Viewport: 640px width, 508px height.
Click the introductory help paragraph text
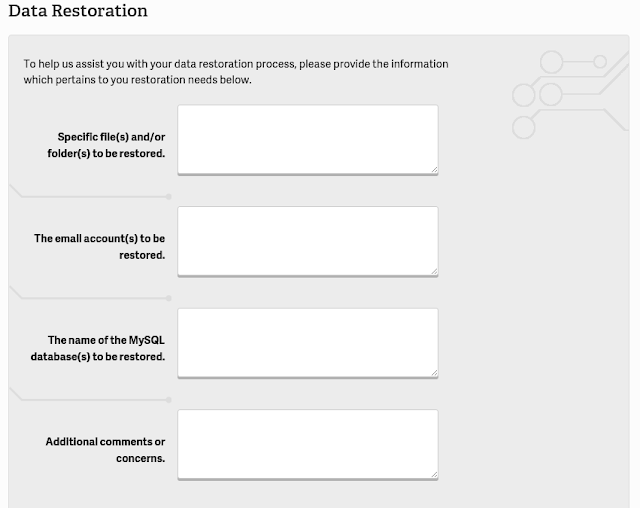pos(236,71)
